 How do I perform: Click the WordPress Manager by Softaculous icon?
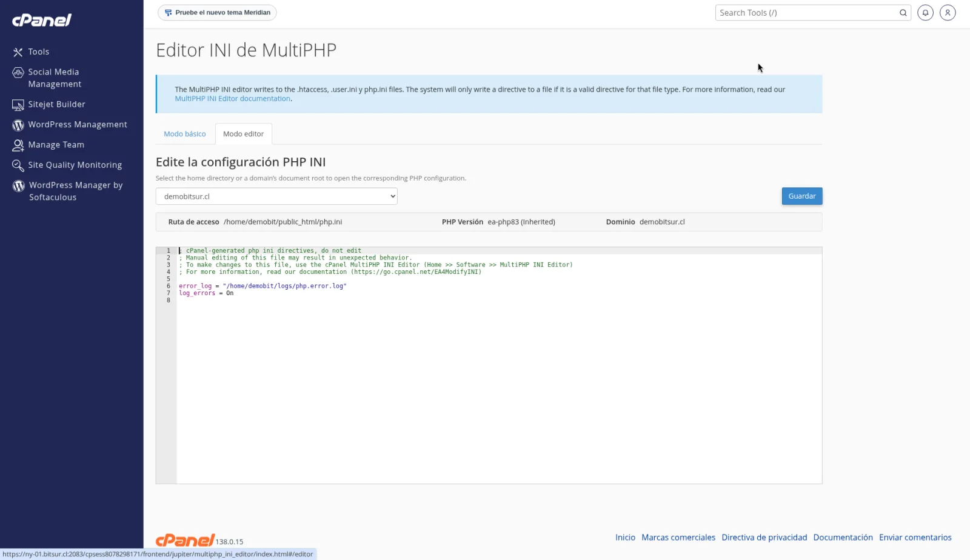(19, 186)
